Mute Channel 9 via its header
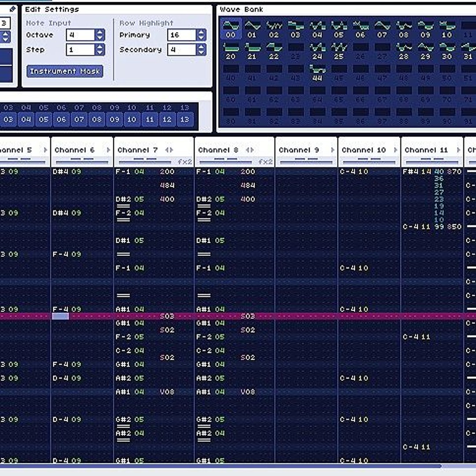This screenshot has width=476, height=476. click(x=299, y=150)
